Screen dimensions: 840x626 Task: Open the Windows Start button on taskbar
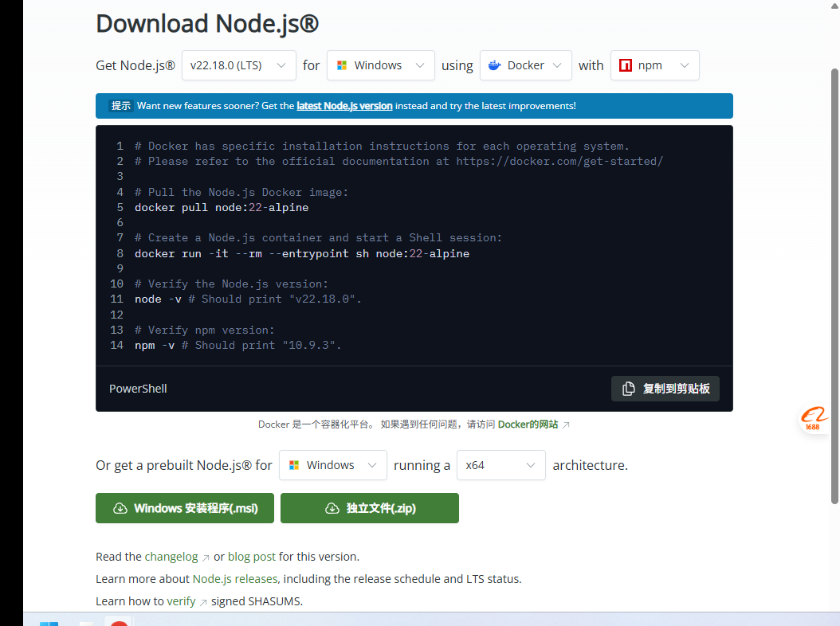[49, 623]
